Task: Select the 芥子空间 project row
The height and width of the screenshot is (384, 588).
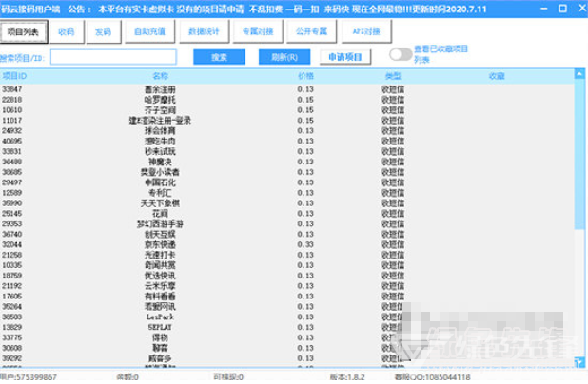Action: point(287,110)
